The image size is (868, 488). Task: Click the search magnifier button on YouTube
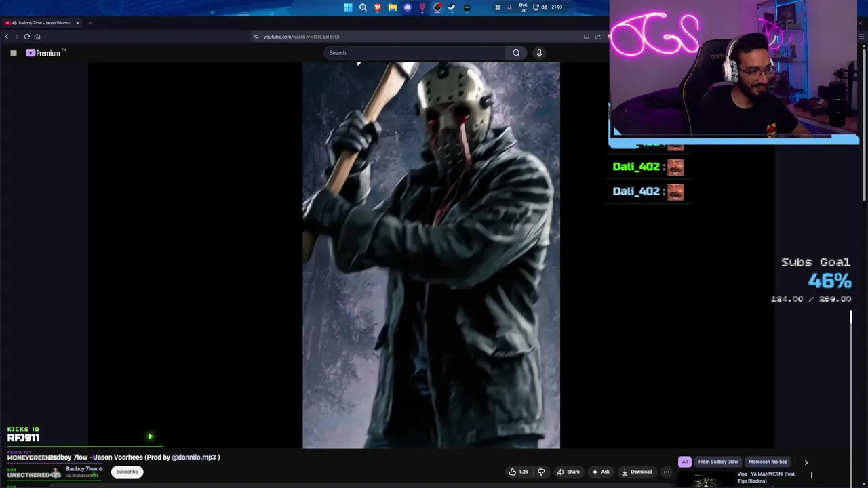point(516,53)
